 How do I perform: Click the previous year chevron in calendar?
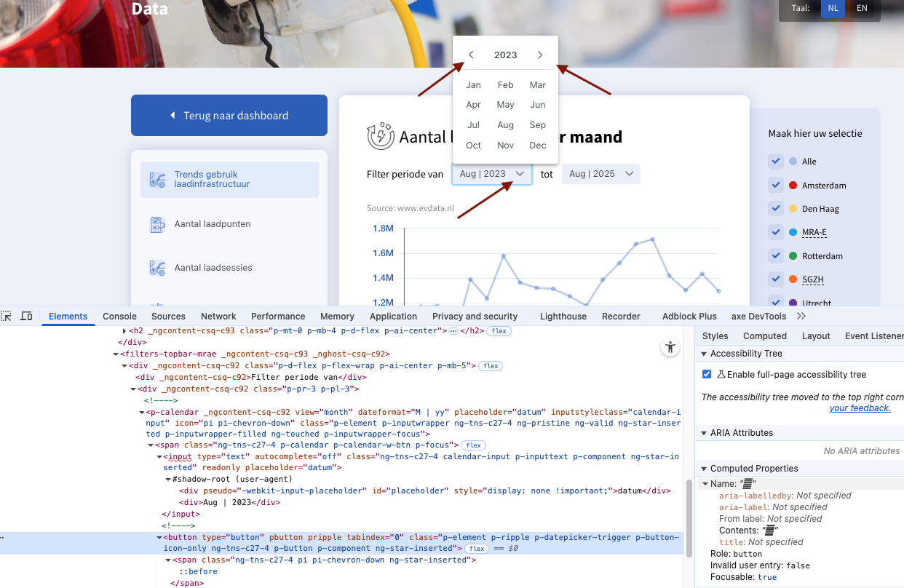coord(472,55)
